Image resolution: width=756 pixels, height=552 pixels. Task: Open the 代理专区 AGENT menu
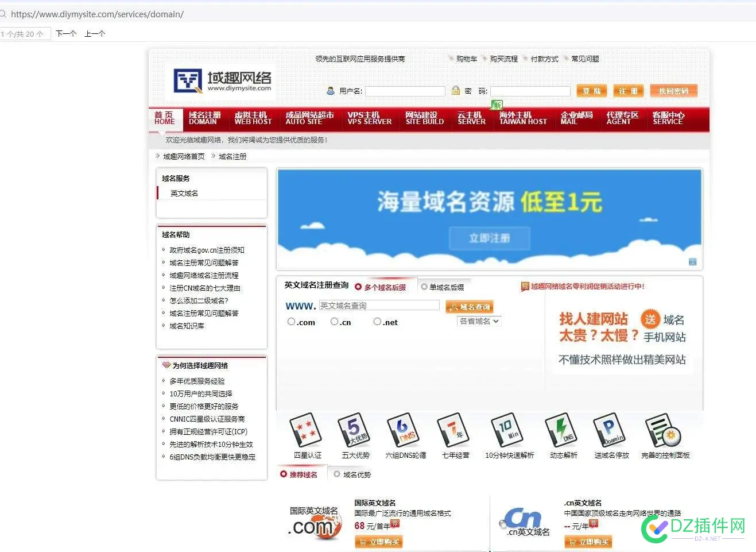tap(622, 118)
